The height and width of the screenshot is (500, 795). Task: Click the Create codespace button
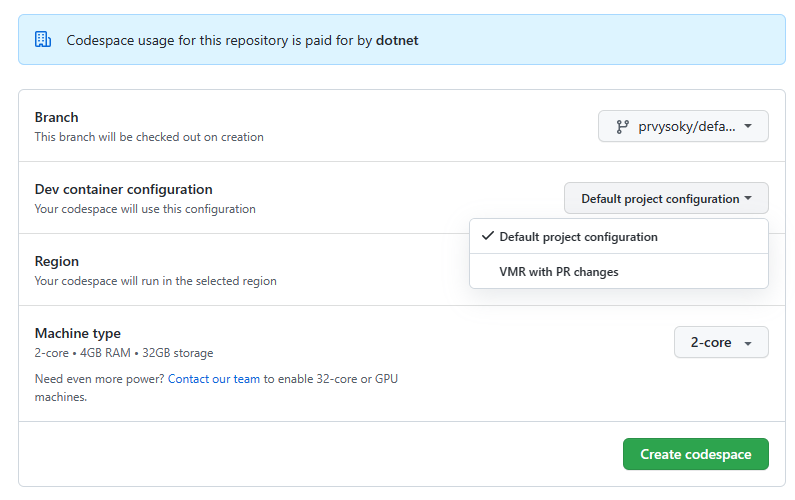pyautogui.click(x=696, y=454)
